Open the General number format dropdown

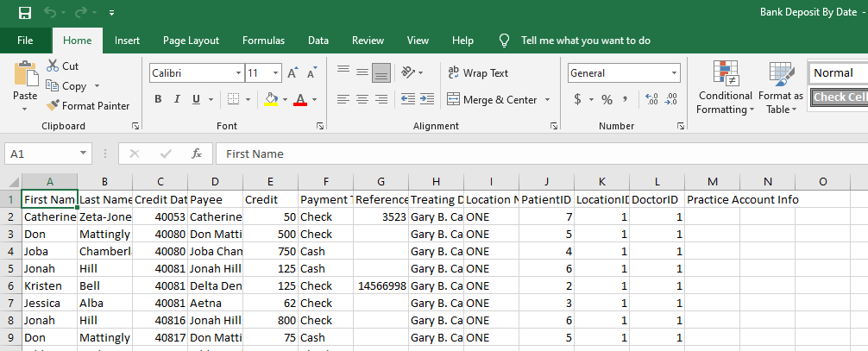[x=674, y=73]
